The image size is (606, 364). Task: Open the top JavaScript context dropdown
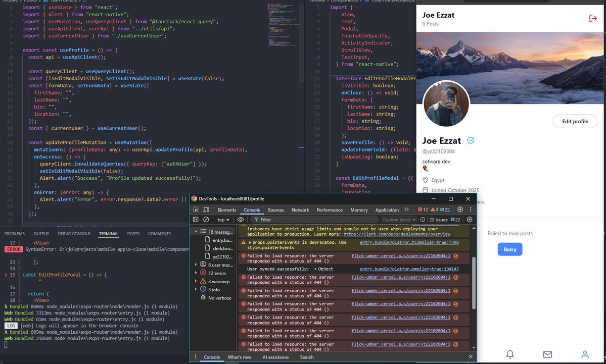223,220
